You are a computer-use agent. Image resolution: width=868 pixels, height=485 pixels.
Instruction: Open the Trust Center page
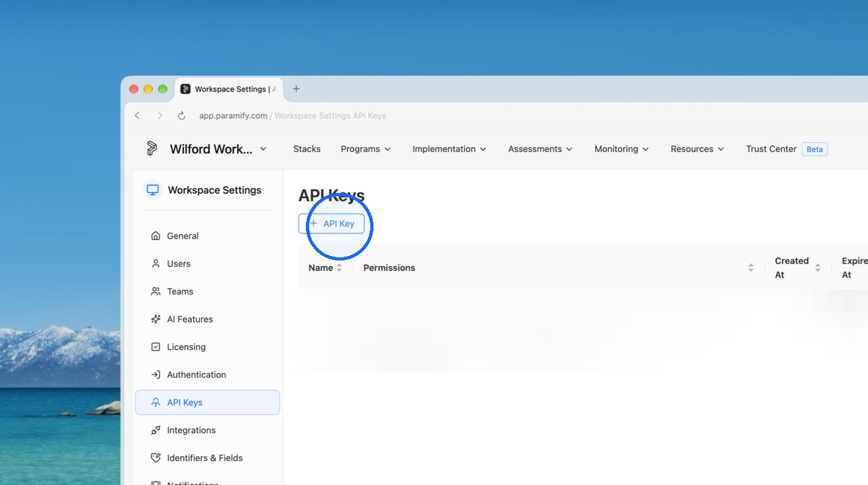(x=771, y=149)
